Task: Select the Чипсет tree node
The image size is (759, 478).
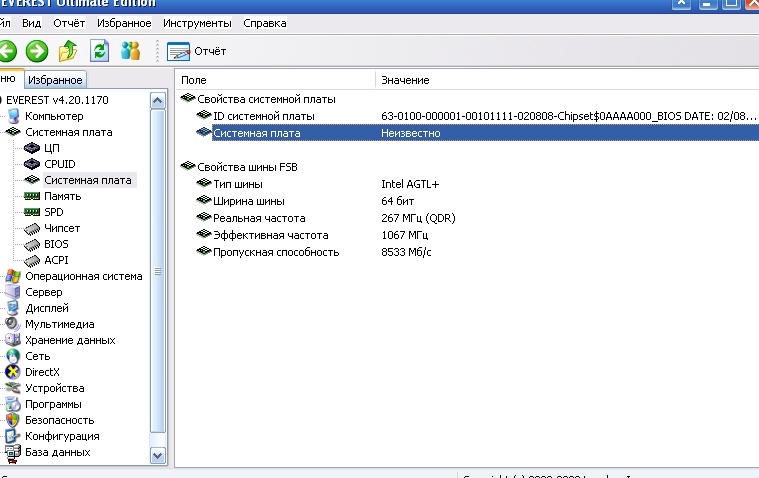Action: point(62,228)
